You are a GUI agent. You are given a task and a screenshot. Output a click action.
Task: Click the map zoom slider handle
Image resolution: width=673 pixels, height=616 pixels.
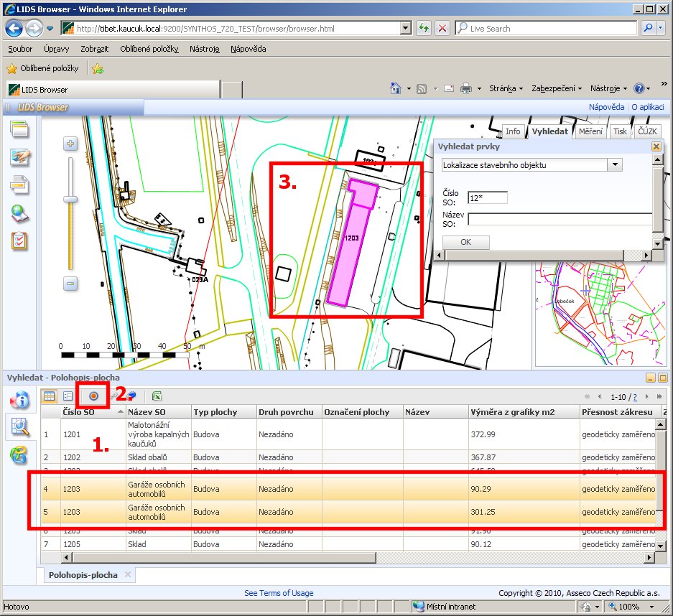click(x=70, y=199)
